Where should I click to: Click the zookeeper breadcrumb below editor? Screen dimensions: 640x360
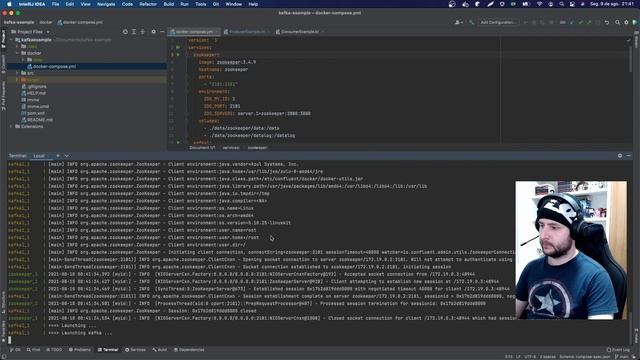(x=258, y=148)
